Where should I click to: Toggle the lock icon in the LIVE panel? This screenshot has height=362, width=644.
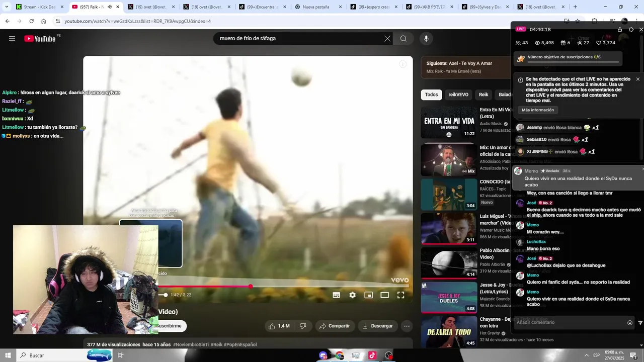pos(620,30)
